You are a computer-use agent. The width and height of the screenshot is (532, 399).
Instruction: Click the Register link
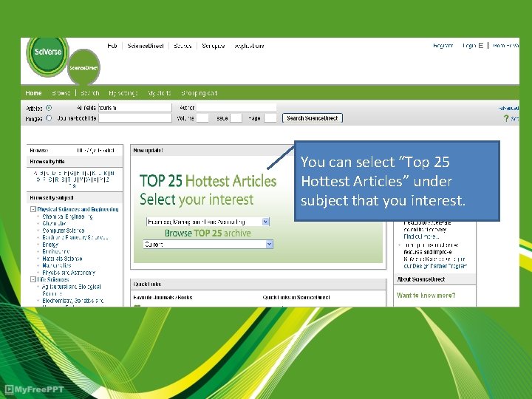tap(443, 46)
